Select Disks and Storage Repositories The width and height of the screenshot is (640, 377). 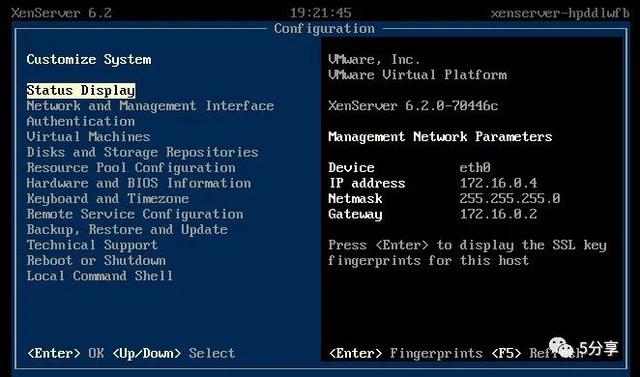coord(142,152)
